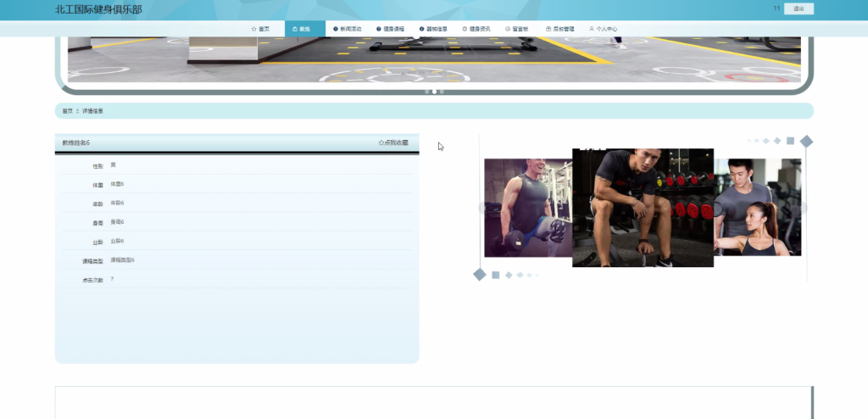Open the 首页 home menu item

tap(260, 29)
